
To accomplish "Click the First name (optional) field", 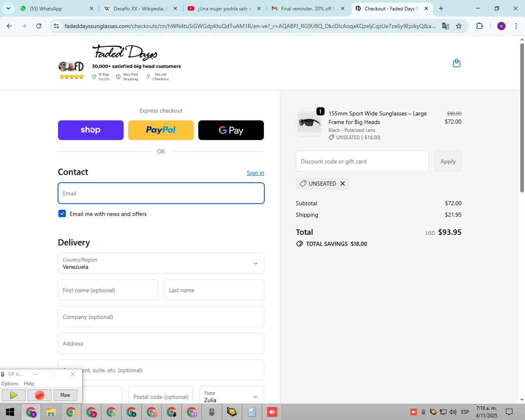I will [x=108, y=290].
